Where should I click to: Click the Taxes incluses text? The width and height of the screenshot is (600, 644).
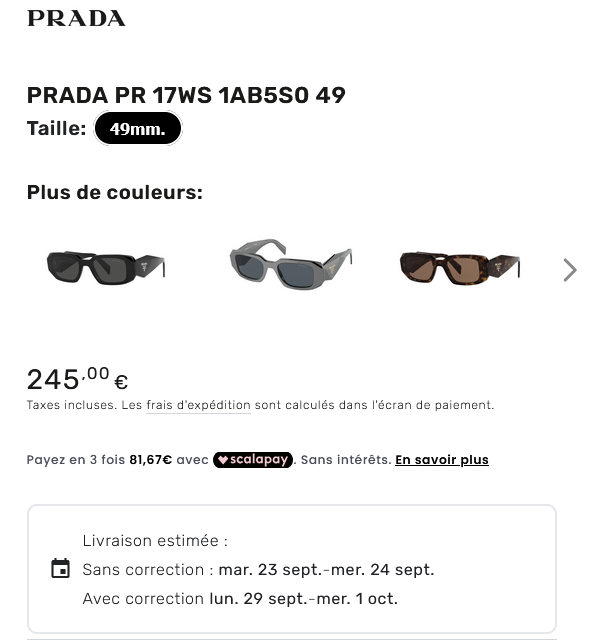point(72,405)
